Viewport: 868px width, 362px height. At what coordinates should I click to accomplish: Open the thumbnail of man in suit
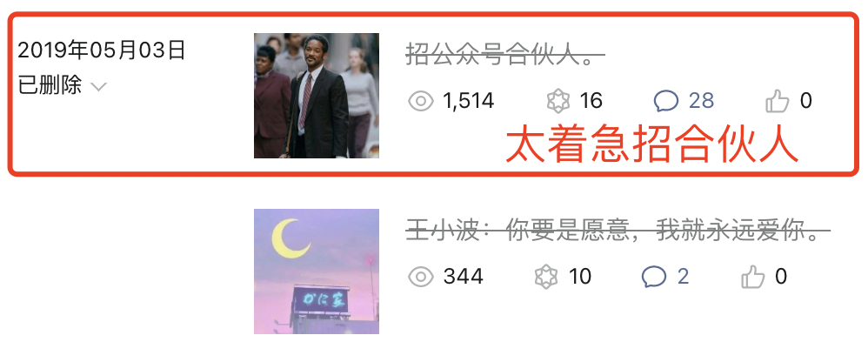coord(317,96)
